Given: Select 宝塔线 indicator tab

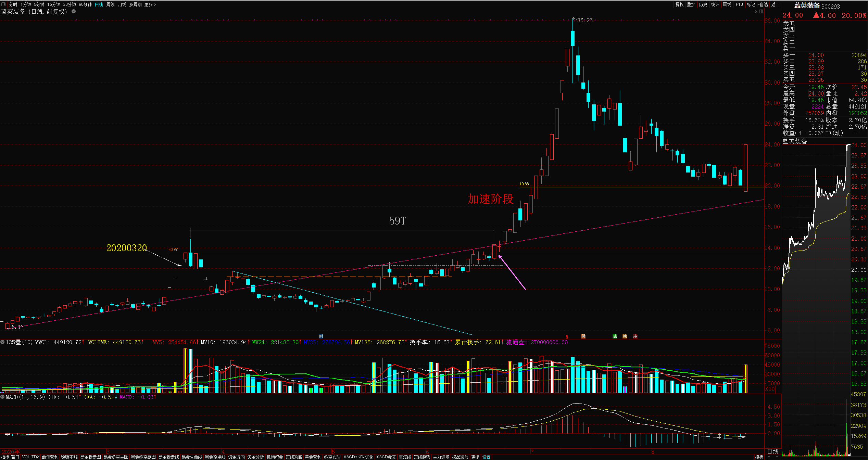Looking at the screenshot, I should pyautogui.click(x=405, y=457).
